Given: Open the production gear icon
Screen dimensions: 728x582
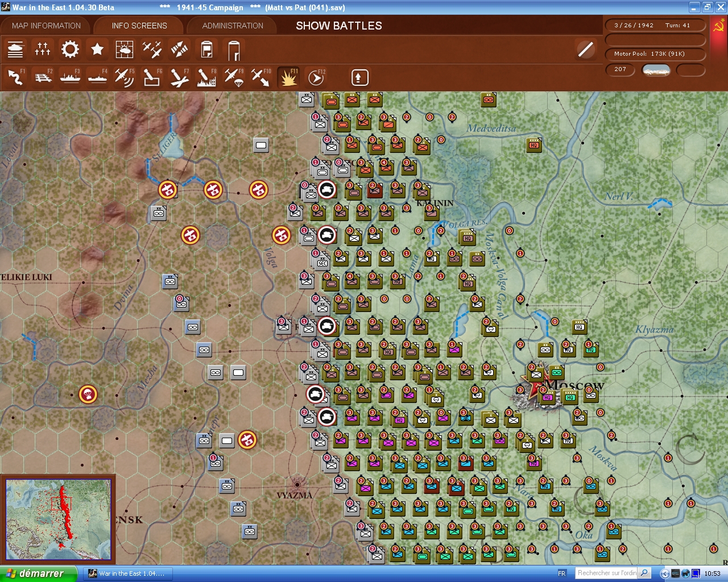Looking at the screenshot, I should (x=70, y=49).
